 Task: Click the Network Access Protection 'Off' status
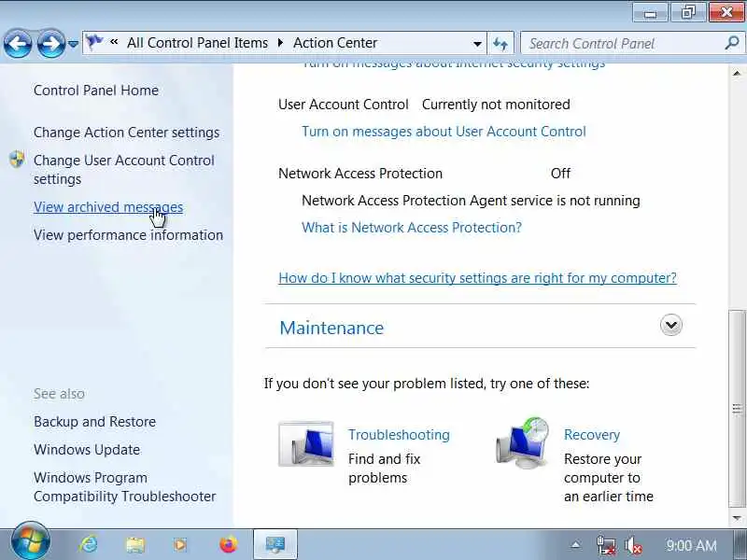pos(560,174)
